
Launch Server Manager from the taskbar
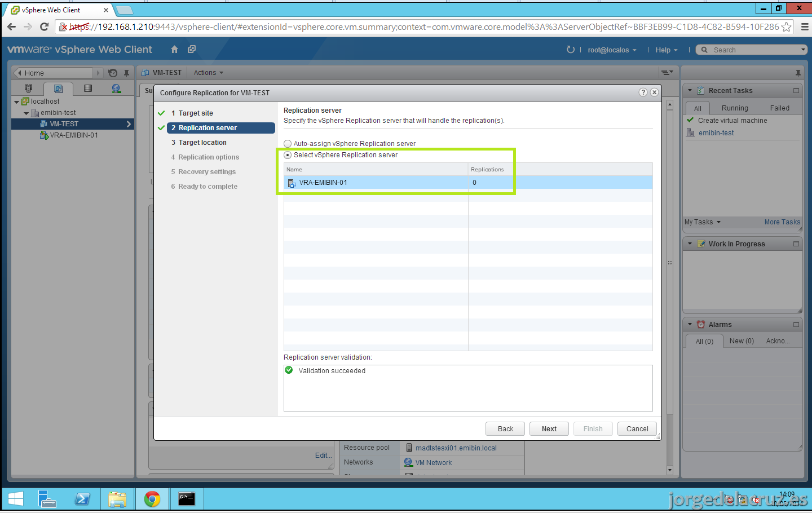pos(47,499)
